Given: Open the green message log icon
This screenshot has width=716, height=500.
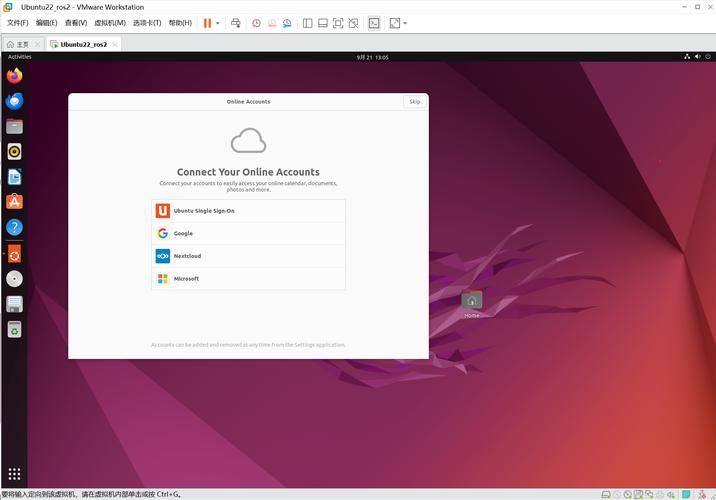Looking at the screenshot, I should click(686, 495).
